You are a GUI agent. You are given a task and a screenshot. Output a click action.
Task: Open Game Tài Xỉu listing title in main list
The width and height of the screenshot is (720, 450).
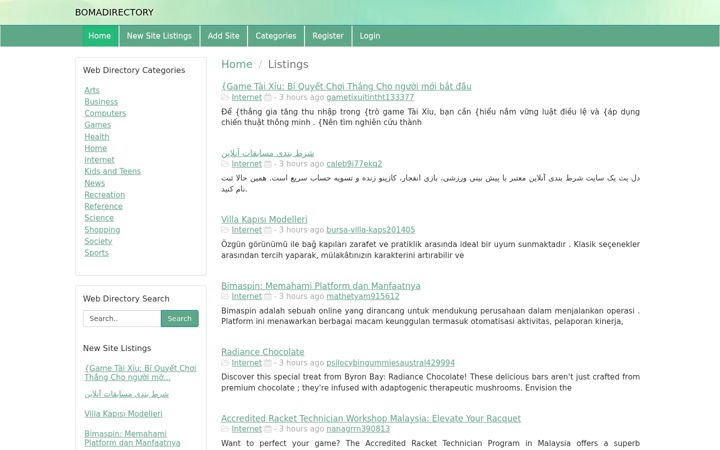point(346,86)
